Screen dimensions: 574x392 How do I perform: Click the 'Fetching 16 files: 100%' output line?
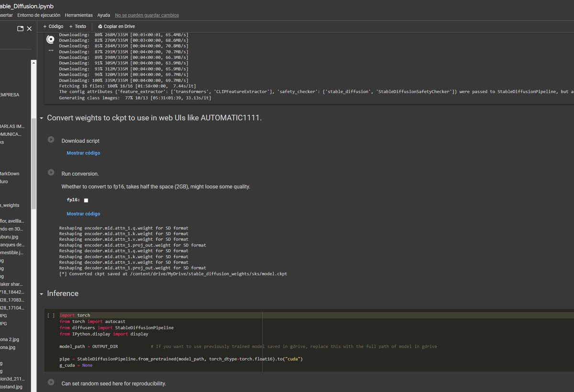[x=127, y=86]
